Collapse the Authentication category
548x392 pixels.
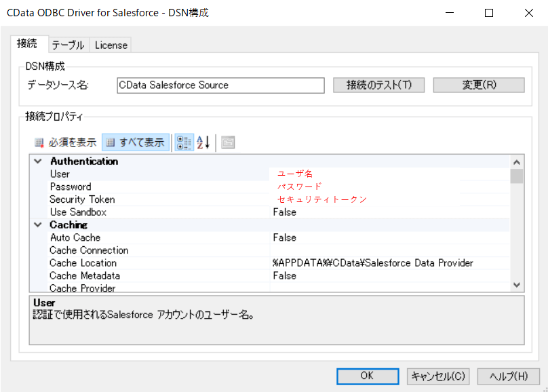coord(38,161)
